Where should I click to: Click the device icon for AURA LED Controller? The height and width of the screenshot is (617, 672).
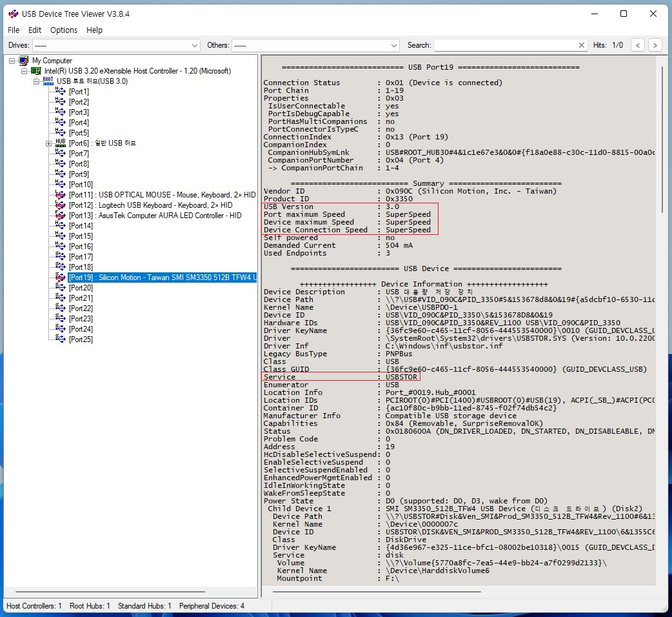60,216
